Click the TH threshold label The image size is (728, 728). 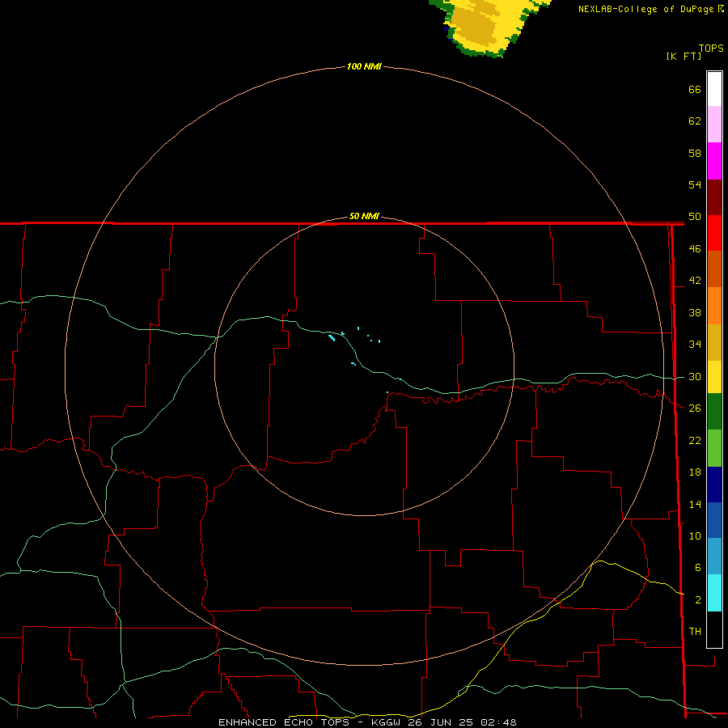coord(695,632)
